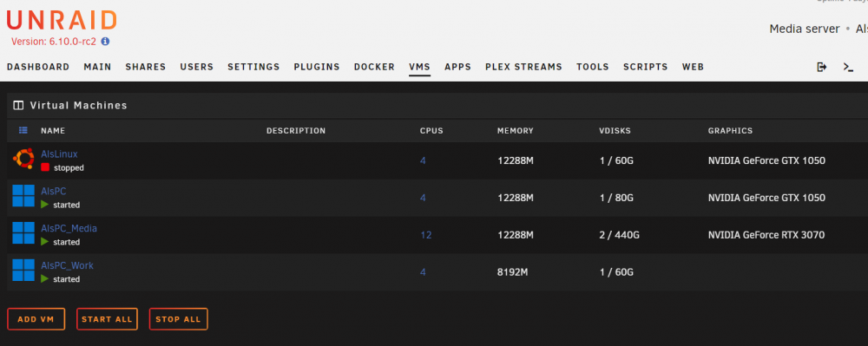Viewport: 868px width, 346px height.
Task: Click the logout icon in header
Action: [822, 67]
